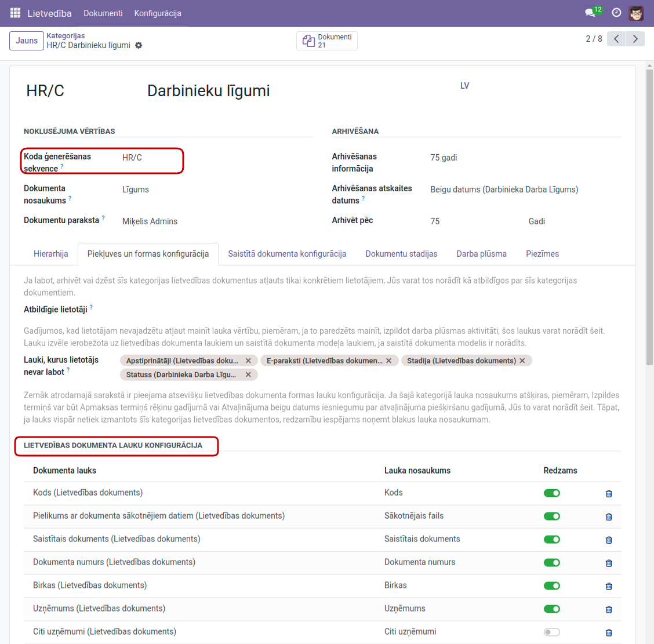Image resolution: width=654 pixels, height=644 pixels.
Task: Disable visibility for Dokumenta numurs field
Action: 551,563
